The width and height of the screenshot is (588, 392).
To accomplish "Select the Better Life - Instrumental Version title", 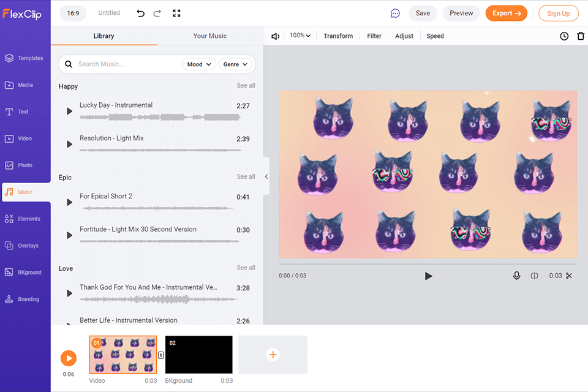I will click(x=128, y=320).
